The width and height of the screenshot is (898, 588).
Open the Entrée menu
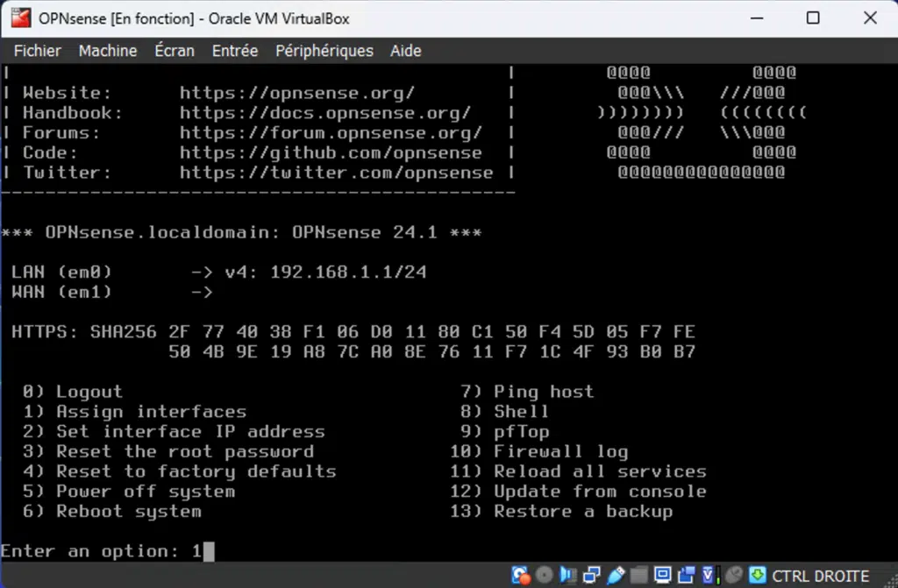pos(235,51)
